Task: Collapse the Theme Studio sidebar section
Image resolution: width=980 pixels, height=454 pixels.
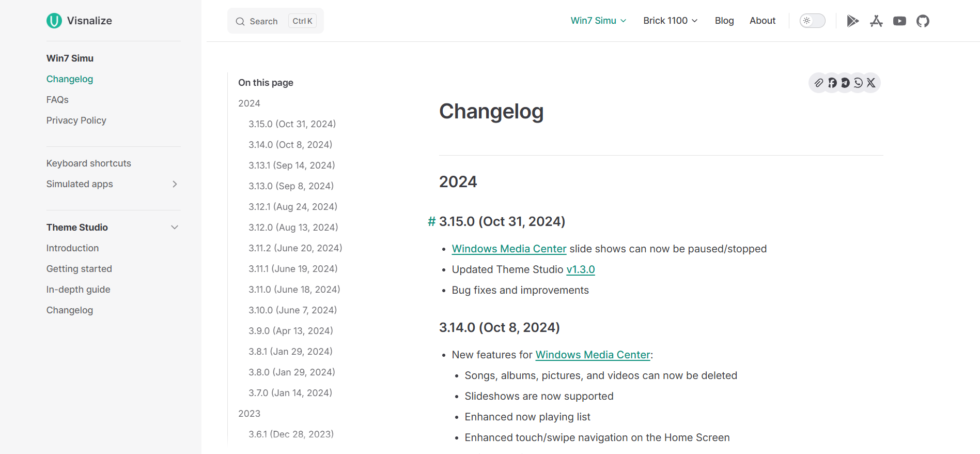Action: point(175,228)
